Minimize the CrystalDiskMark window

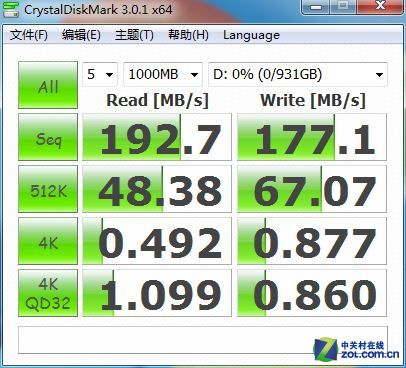pos(316,6)
